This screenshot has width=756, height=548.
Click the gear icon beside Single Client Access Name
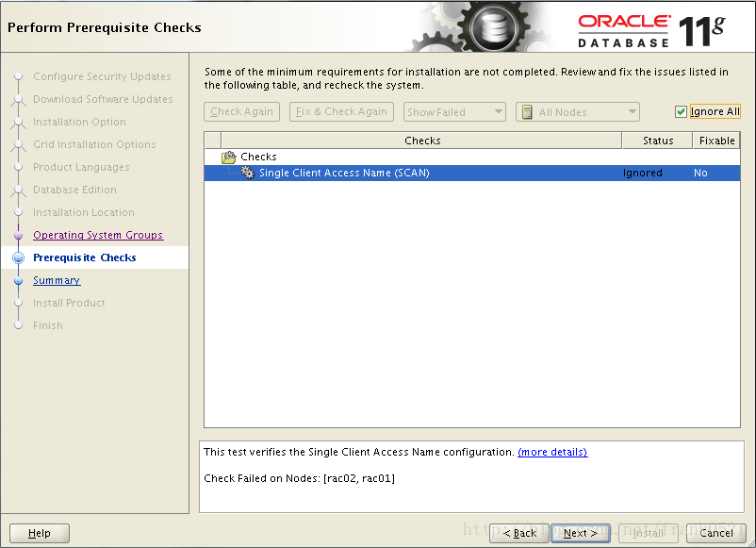click(247, 173)
